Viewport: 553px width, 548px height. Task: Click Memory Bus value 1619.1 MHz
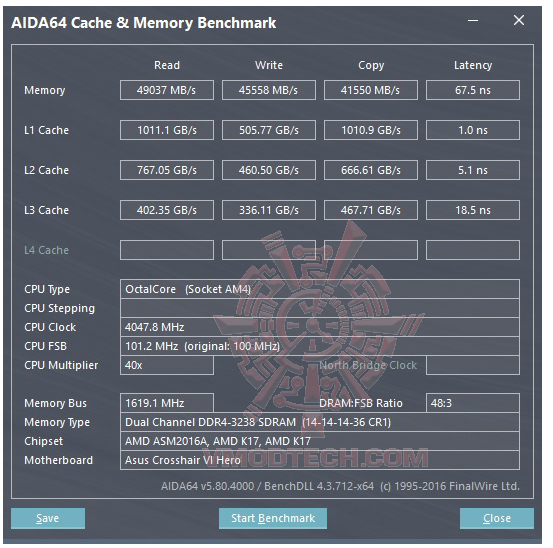click(166, 403)
